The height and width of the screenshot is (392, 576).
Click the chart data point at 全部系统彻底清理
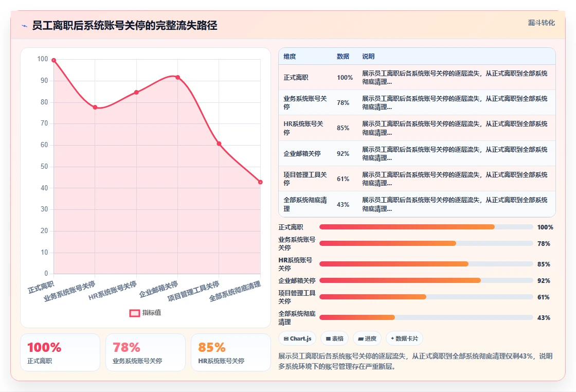[260, 182]
